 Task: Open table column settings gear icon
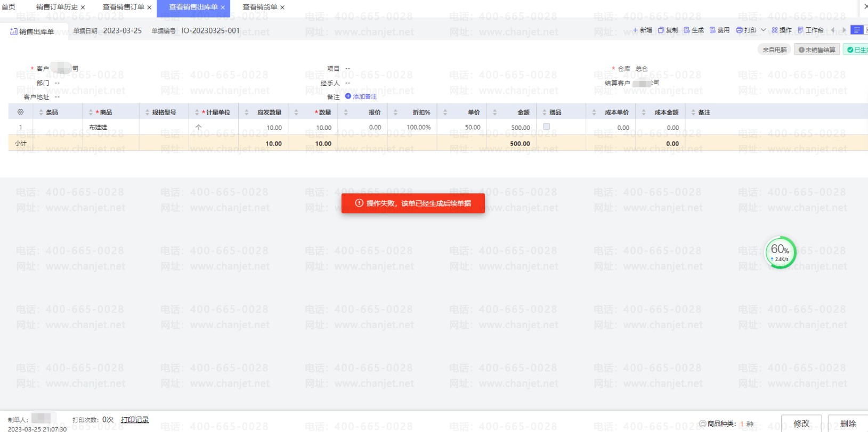point(21,112)
